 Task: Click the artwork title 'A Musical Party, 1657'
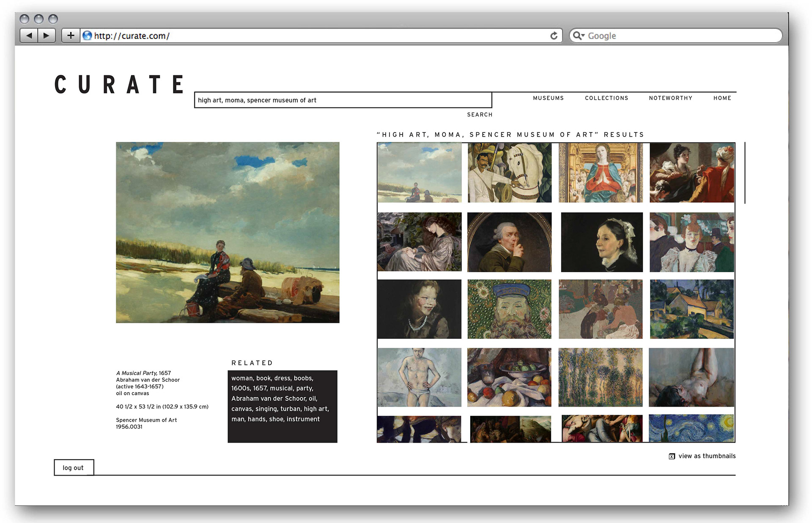(x=143, y=373)
